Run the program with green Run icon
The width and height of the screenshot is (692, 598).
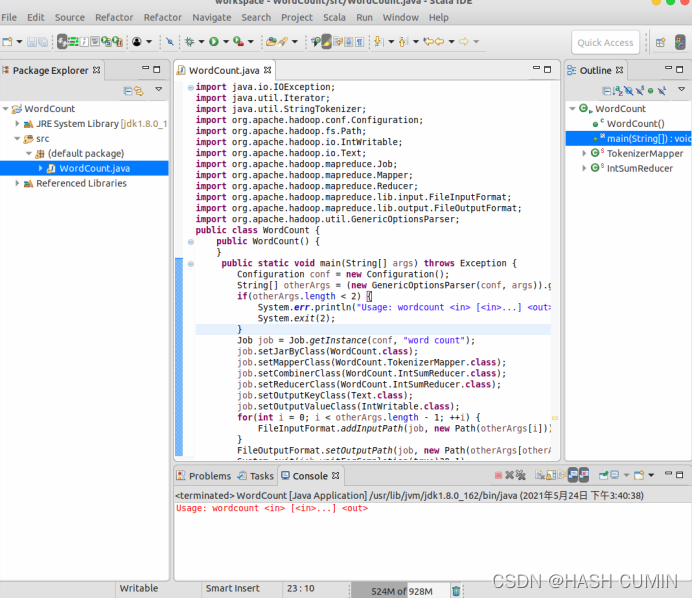(214, 42)
